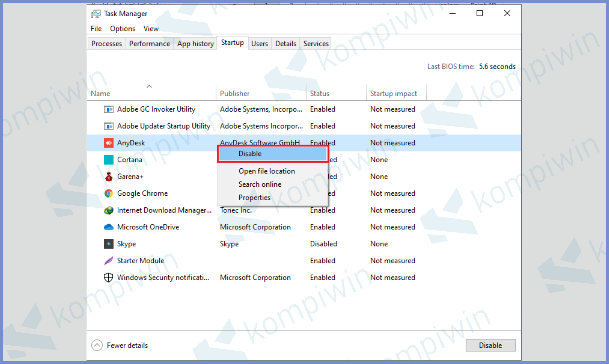Screen dimensions: 609x364
Task: Select the Garena+ row
Action: (304, 177)
